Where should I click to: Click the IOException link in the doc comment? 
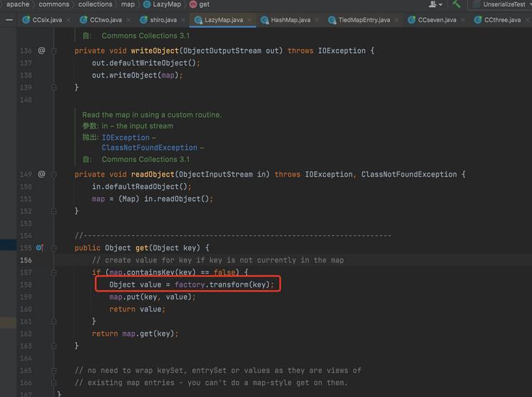tap(126, 138)
